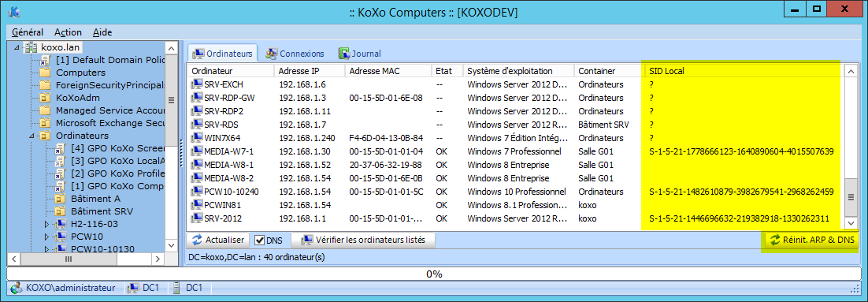Click the MEDIA-W7-1 computer icon
The height and width of the screenshot is (302, 868).
point(196,151)
